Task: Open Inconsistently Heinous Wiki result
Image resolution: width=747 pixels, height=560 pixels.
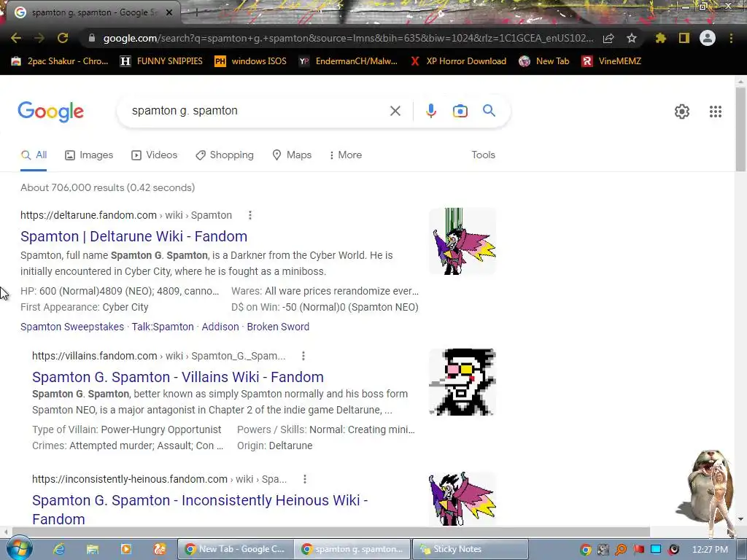Action: coord(200,510)
